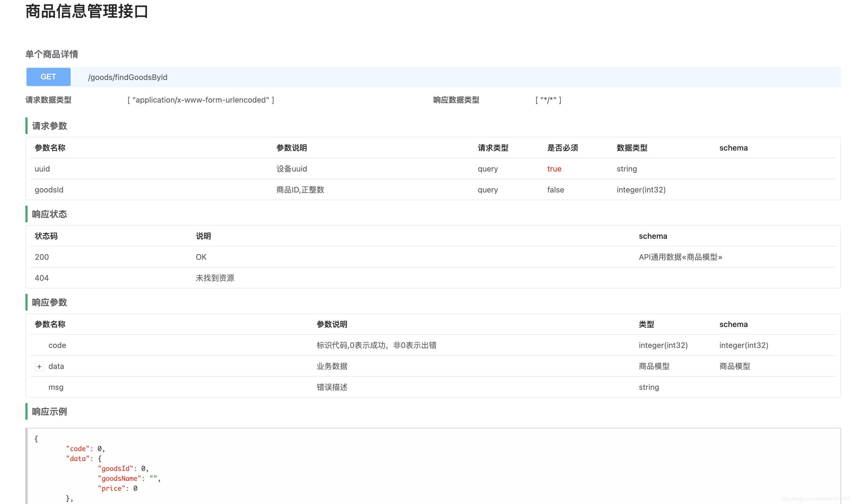The height and width of the screenshot is (504, 852).
Task: Select the uuid parameter row
Action: coord(42,169)
